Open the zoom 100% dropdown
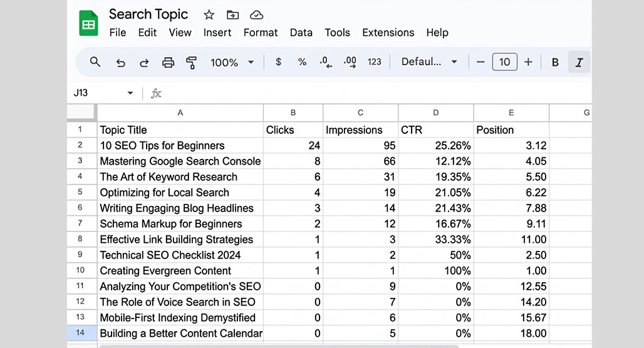644x348 pixels. 232,63
